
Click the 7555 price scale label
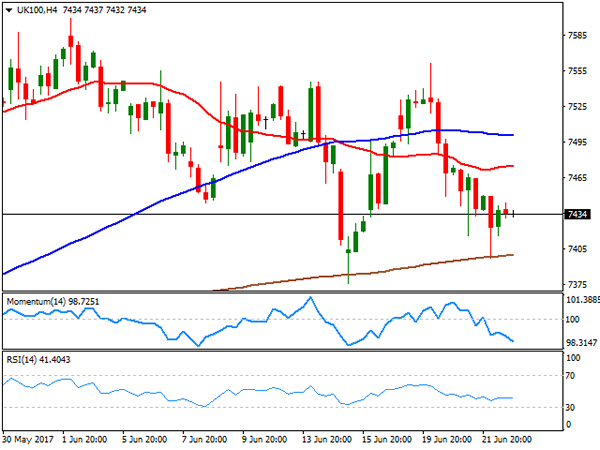point(577,71)
